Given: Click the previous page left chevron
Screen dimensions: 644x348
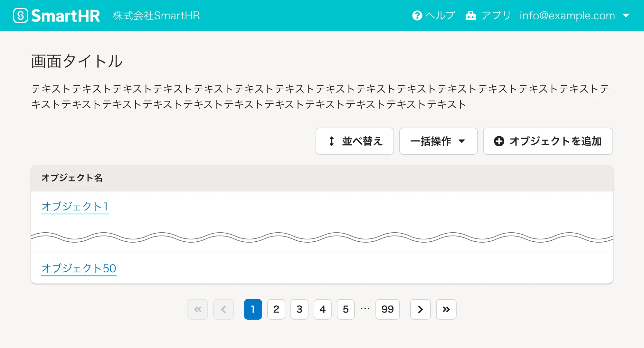Looking at the screenshot, I should tap(223, 309).
